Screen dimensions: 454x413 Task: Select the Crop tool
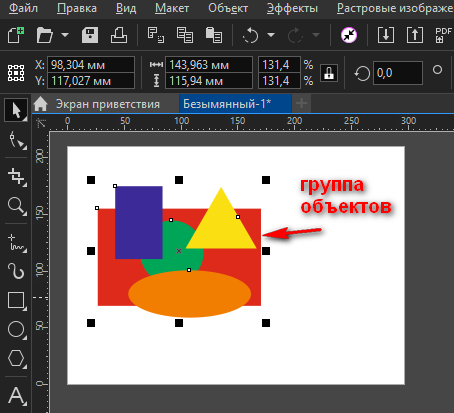pyautogui.click(x=17, y=176)
